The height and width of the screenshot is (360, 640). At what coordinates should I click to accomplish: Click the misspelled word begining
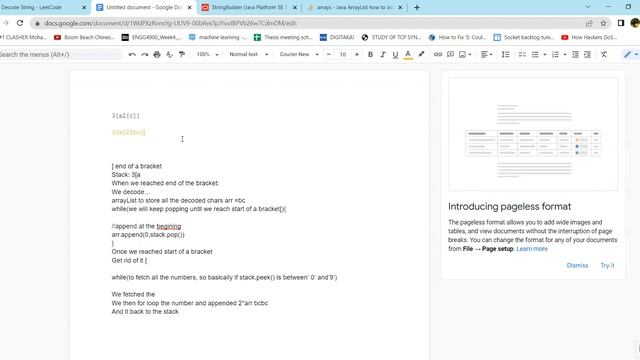point(169,226)
